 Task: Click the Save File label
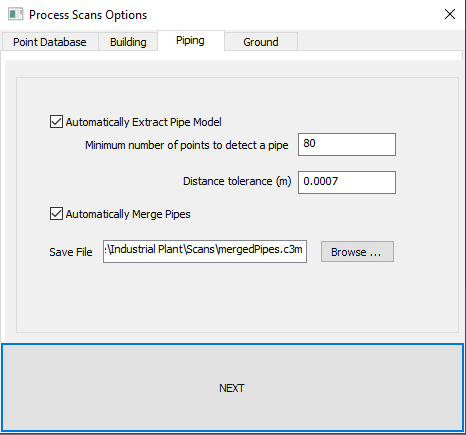coord(71,252)
